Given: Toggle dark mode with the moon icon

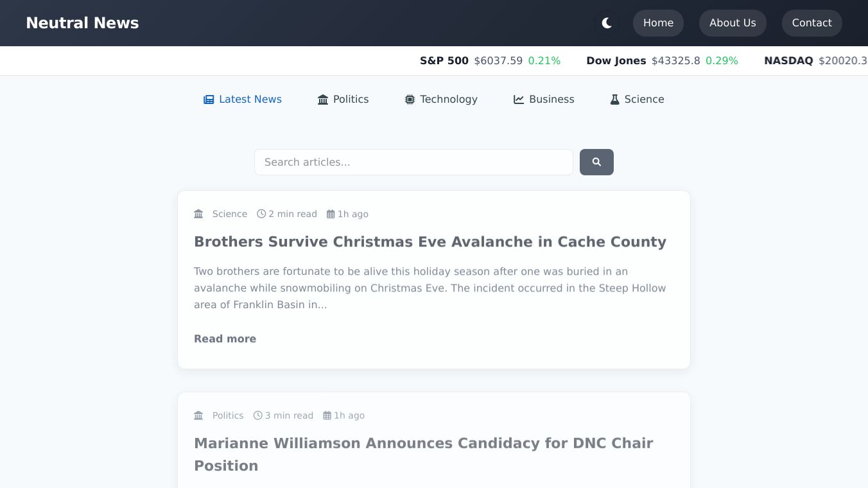Looking at the screenshot, I should [x=607, y=23].
